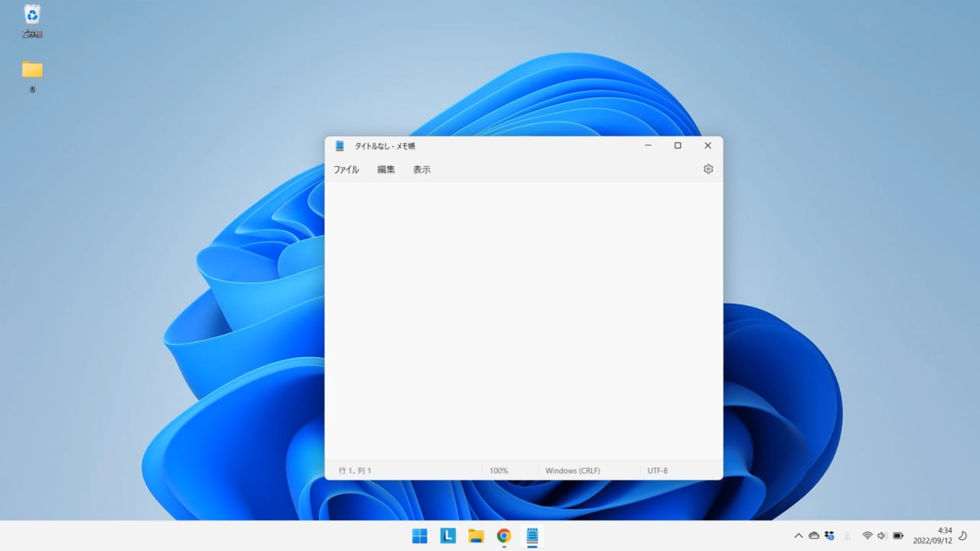Maximize the Notepad window
980x551 pixels.
678,145
